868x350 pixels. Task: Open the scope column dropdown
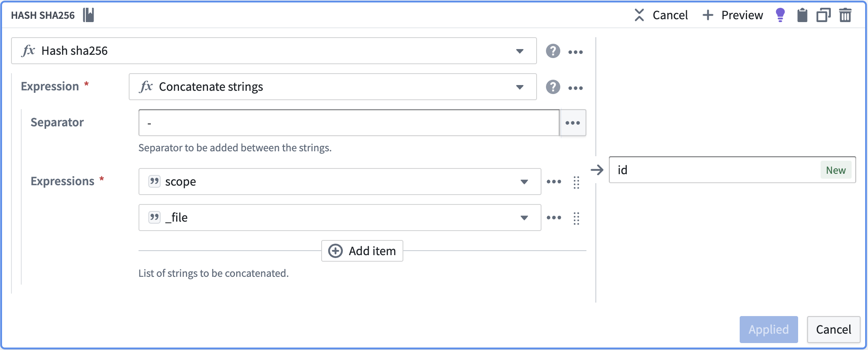524,182
